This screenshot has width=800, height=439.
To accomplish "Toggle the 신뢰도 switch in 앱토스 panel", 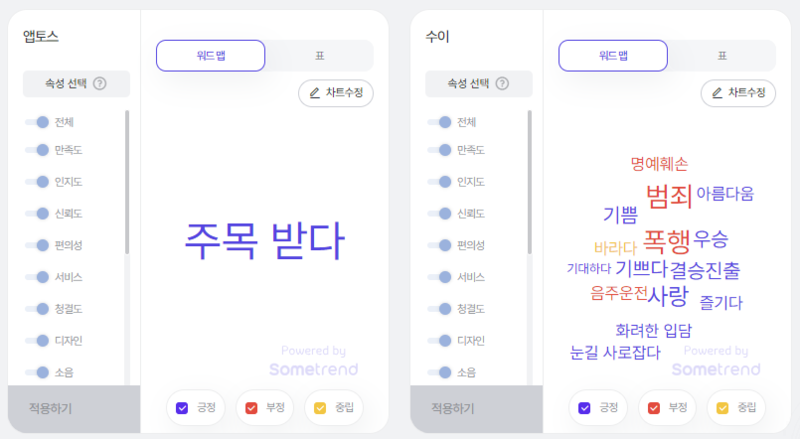I will [37, 213].
